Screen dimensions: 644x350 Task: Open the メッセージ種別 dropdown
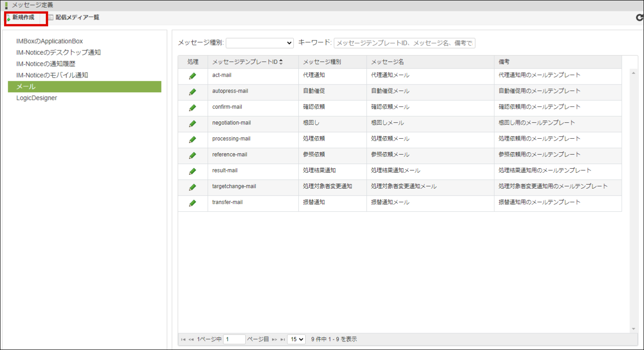click(x=260, y=43)
